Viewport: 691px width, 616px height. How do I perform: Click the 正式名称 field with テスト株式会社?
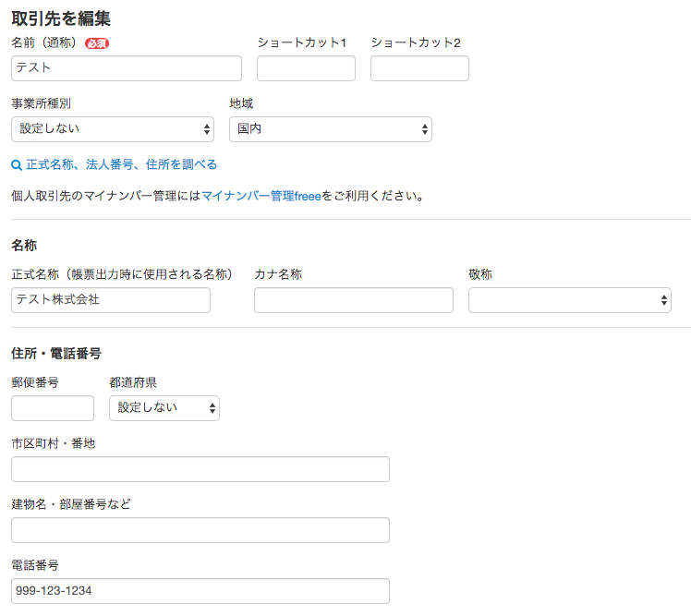[x=111, y=300]
